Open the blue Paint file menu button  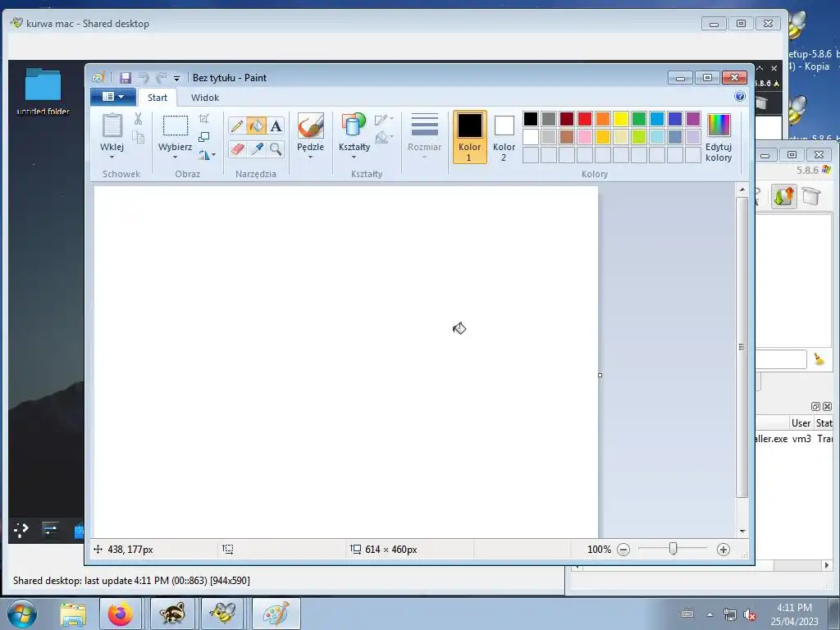[x=113, y=97]
